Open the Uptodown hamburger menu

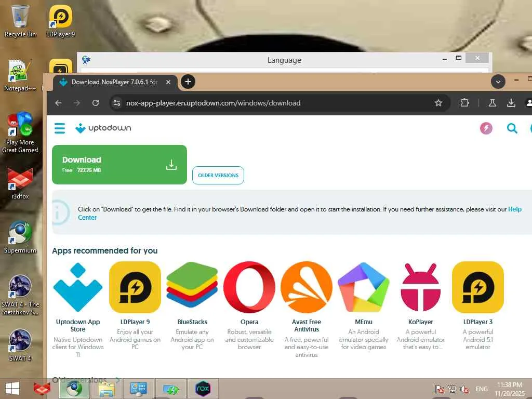60,128
